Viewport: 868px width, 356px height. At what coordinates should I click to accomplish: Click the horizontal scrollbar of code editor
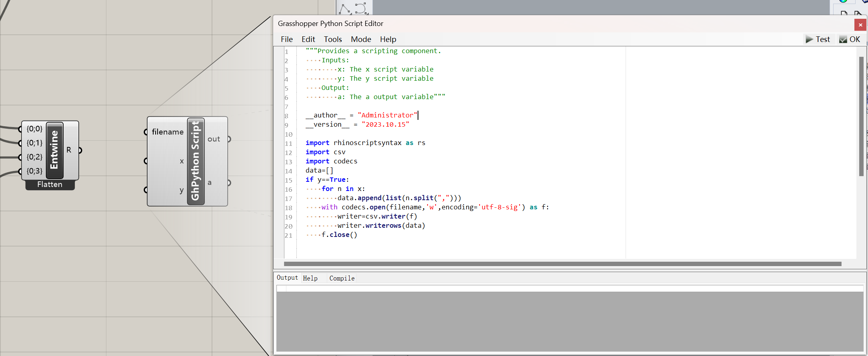(562, 264)
